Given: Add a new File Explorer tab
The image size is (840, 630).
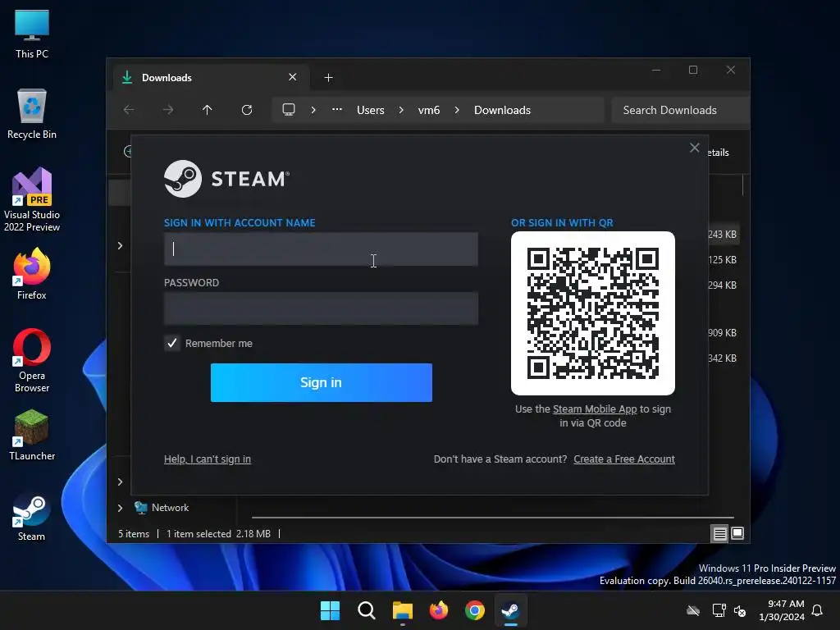Looking at the screenshot, I should coord(328,78).
